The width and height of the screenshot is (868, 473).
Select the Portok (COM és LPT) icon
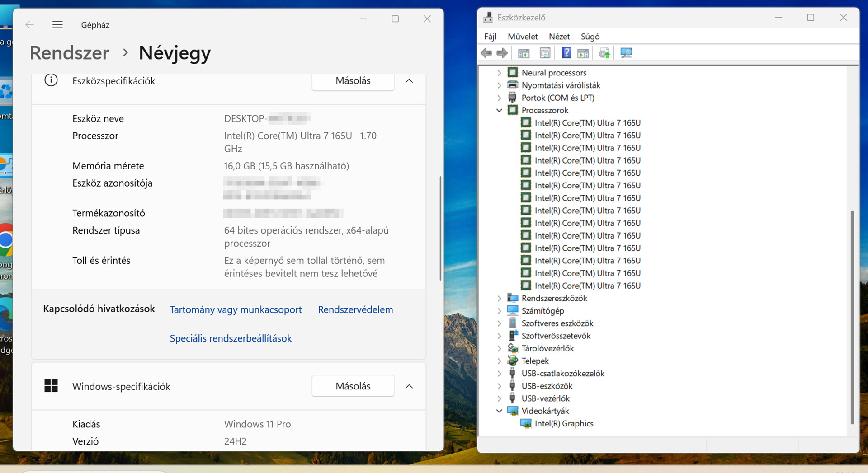coord(513,98)
